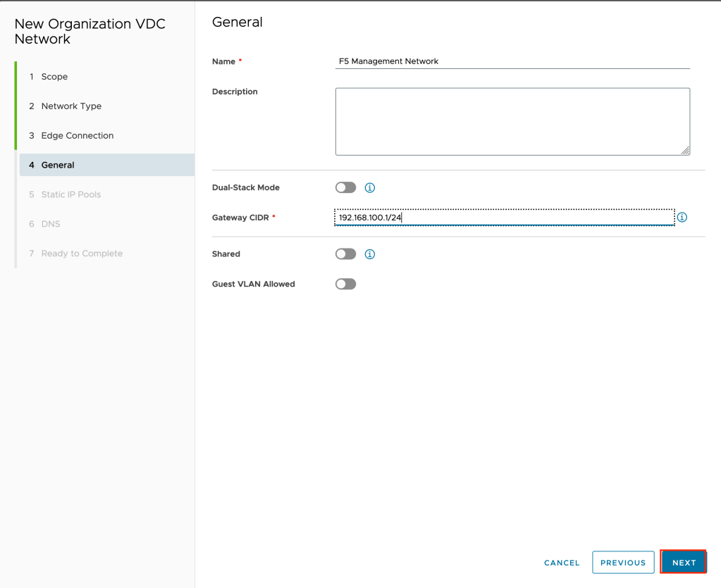Enable the Dual-Stack Mode toggle
Screen dimensions: 721x588
345,188
